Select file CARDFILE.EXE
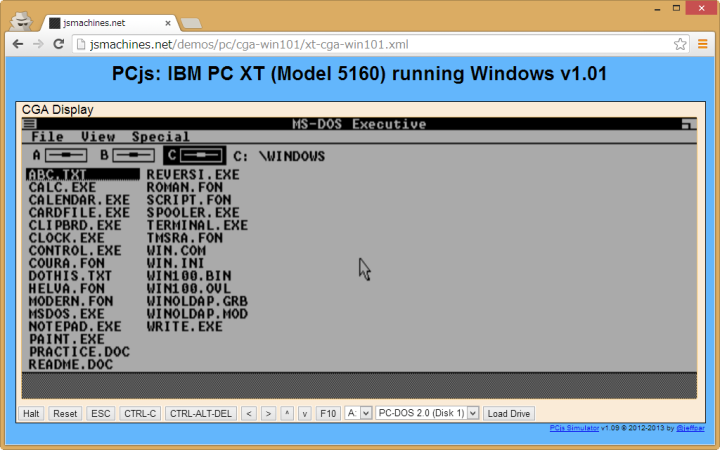This screenshot has height=450, width=720. click(79, 213)
